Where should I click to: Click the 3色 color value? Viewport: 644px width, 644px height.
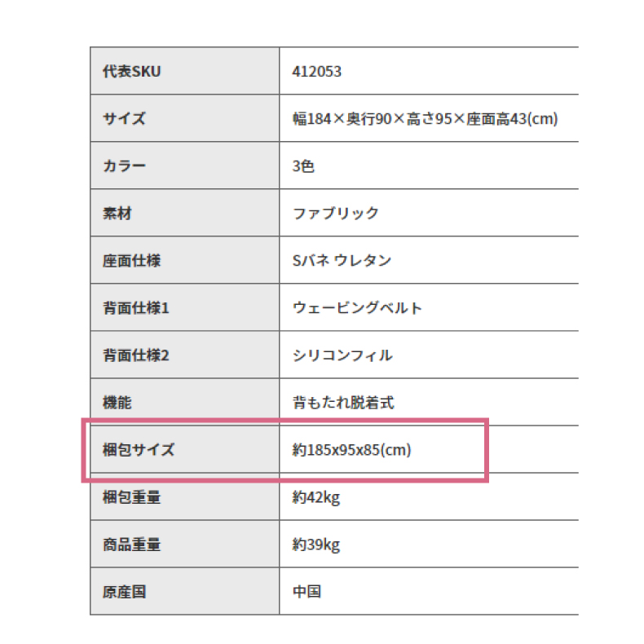(303, 166)
